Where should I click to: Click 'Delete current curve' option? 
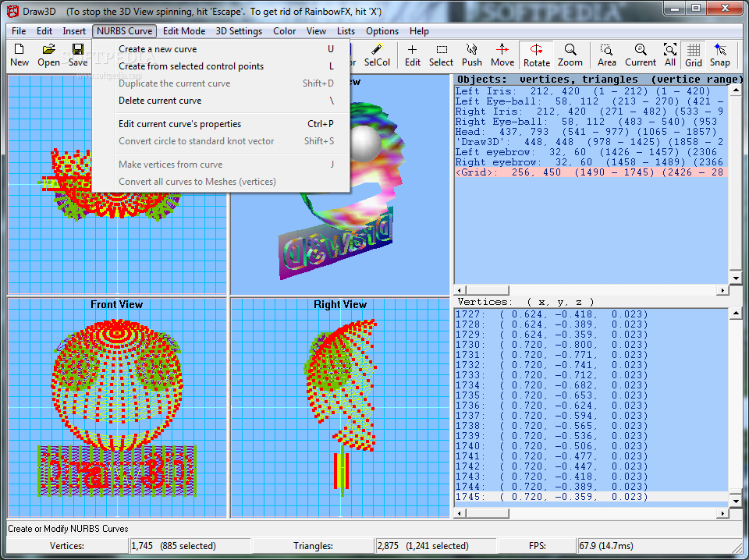[160, 101]
